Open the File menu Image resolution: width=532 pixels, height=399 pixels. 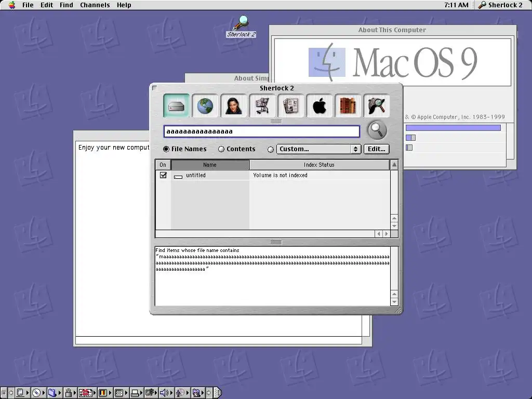point(28,5)
